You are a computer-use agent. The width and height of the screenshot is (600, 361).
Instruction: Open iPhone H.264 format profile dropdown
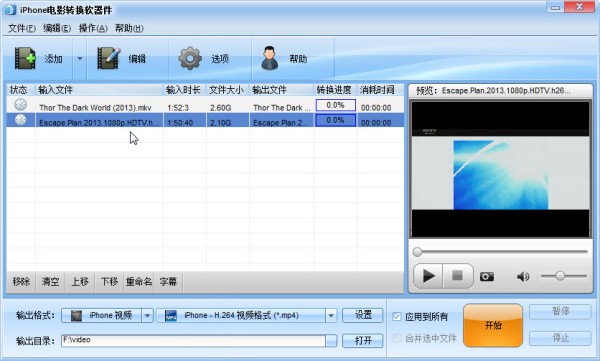tap(331, 316)
